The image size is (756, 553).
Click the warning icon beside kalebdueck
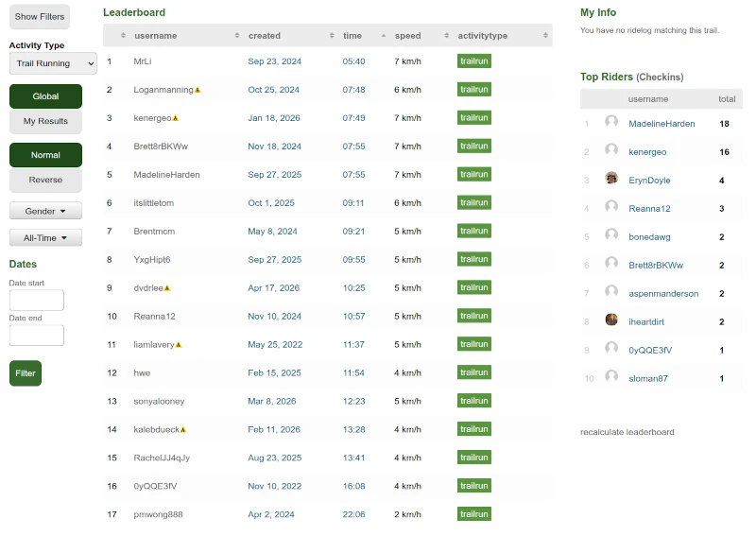183,430
